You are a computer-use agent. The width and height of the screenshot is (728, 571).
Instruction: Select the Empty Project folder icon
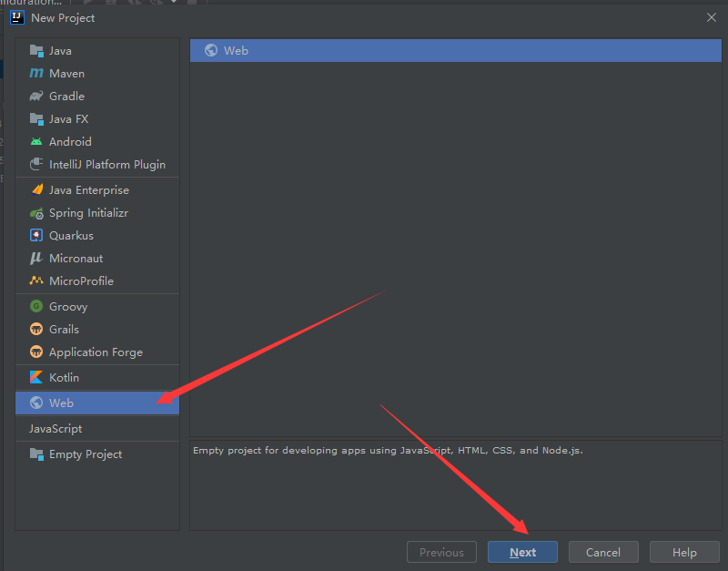pos(36,454)
